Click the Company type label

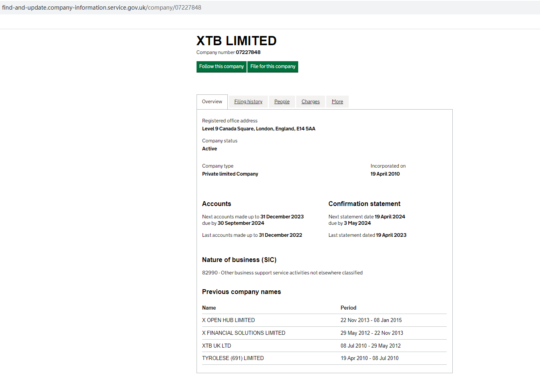click(218, 166)
